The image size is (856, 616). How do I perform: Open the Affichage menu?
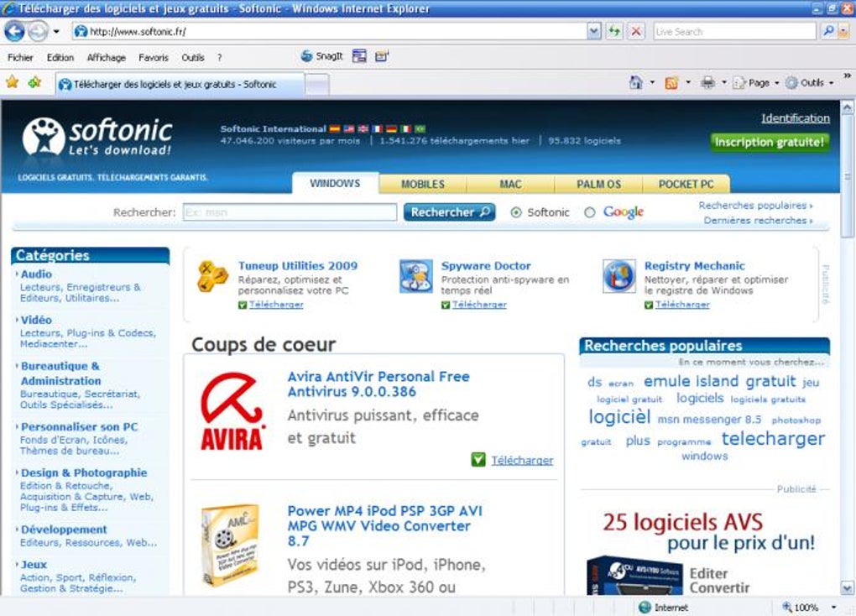[x=107, y=57]
